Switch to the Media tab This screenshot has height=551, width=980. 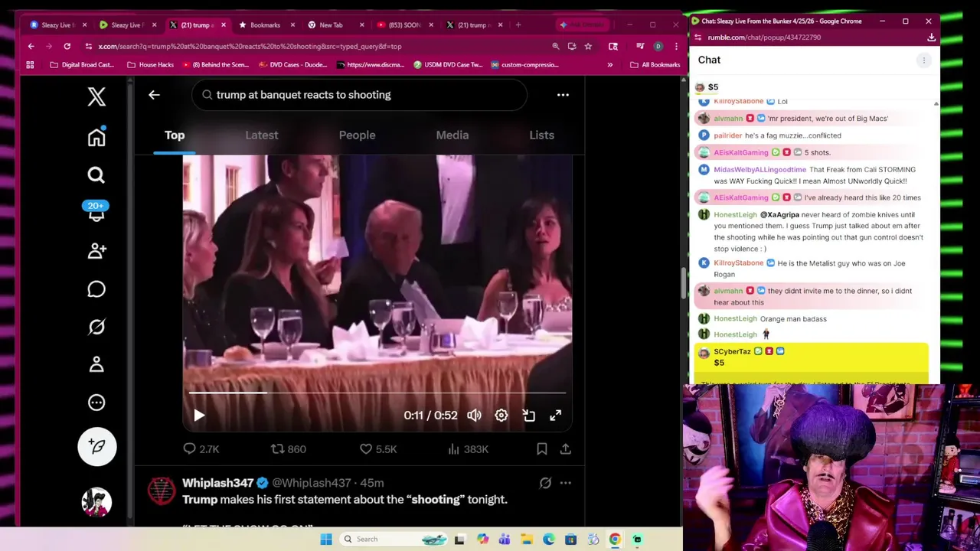452,135
